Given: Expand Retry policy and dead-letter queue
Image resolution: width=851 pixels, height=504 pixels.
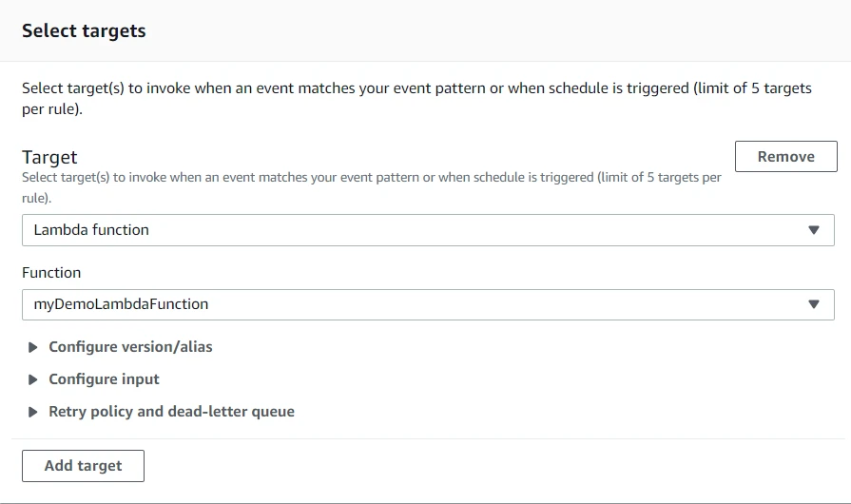Looking at the screenshot, I should (x=171, y=412).
